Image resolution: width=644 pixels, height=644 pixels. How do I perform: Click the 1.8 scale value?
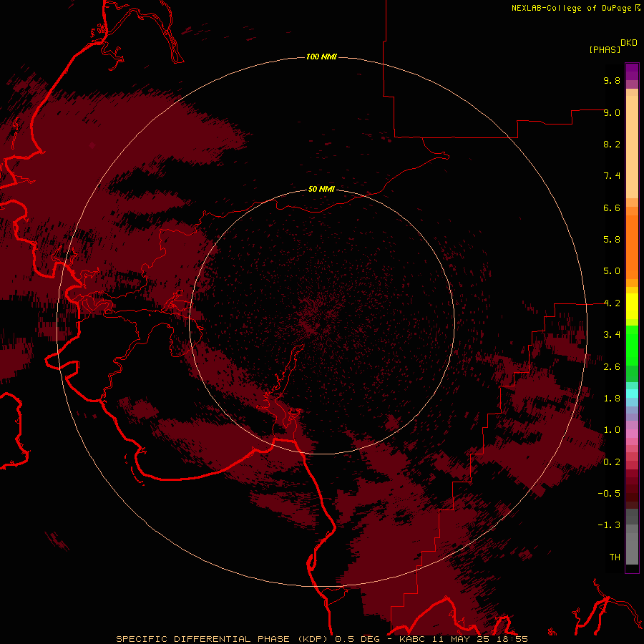pos(612,399)
